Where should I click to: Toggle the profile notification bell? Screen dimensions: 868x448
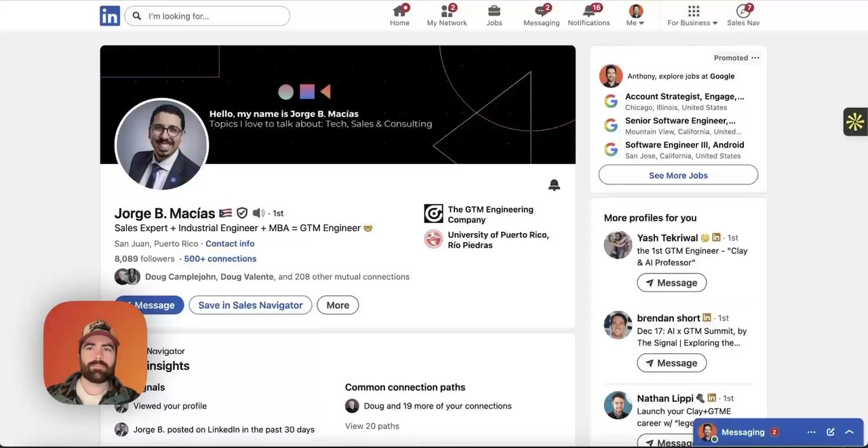click(x=554, y=185)
